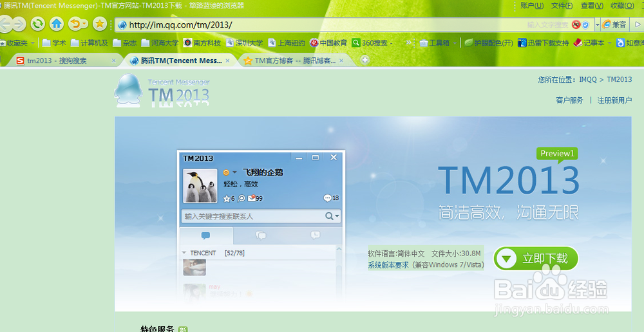This screenshot has width=644, height=332.
Task: Open the address bar dropdown arrow
Action: point(597,25)
